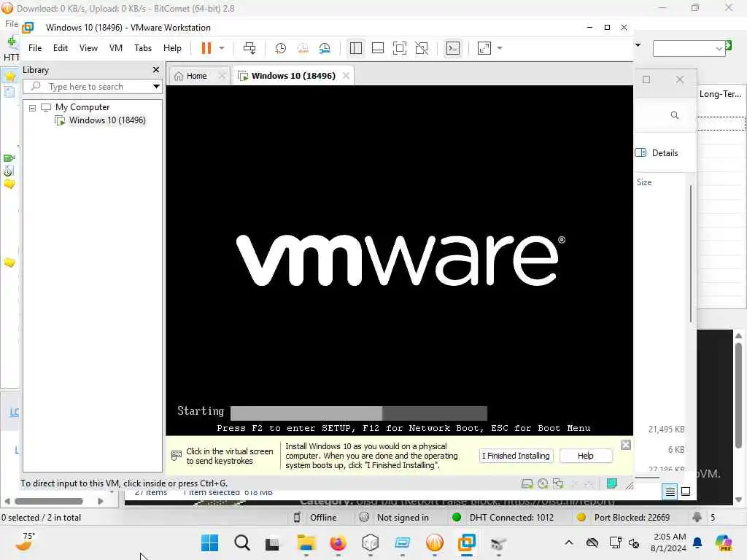747x560 pixels.
Task: Select details list view icon in Explorer window
Action: [x=670, y=491]
